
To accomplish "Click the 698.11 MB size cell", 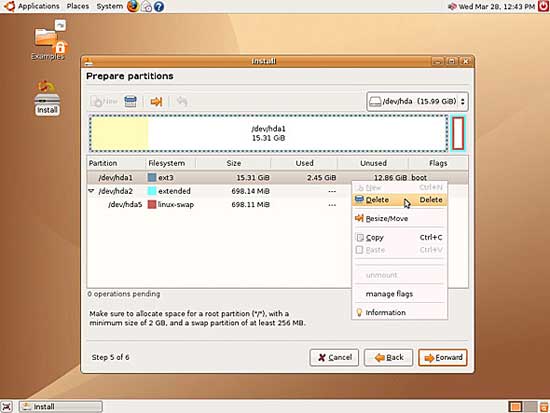I will (x=250, y=205).
